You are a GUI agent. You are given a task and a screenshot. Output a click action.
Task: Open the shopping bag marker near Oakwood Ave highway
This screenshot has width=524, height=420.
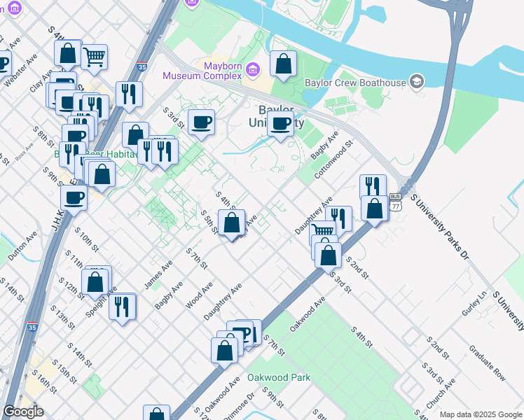pos(225,352)
